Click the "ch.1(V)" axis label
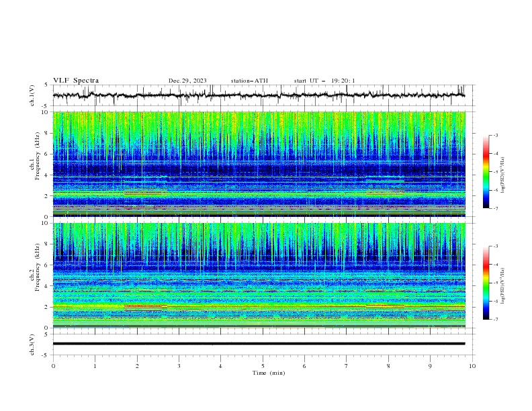The width and height of the screenshot is (532, 411). click(32, 95)
